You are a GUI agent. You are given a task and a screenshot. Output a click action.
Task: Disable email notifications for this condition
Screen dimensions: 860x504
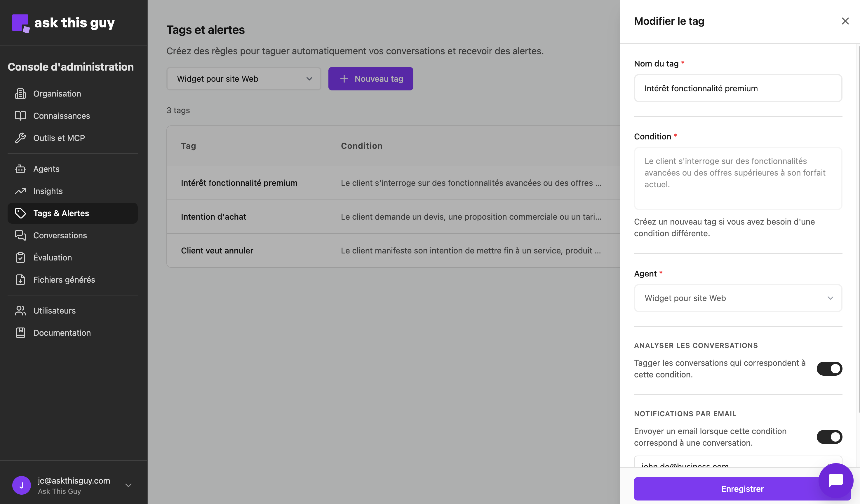coord(830,437)
